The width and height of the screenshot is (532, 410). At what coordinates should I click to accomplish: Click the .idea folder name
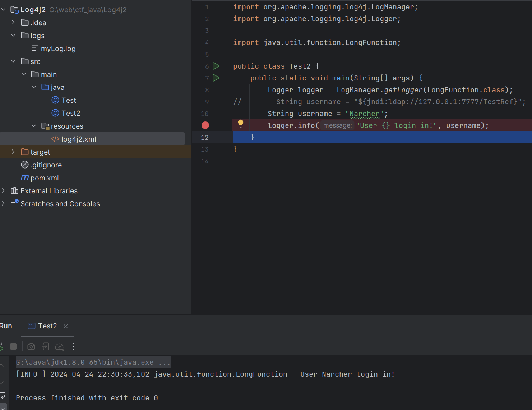point(38,23)
